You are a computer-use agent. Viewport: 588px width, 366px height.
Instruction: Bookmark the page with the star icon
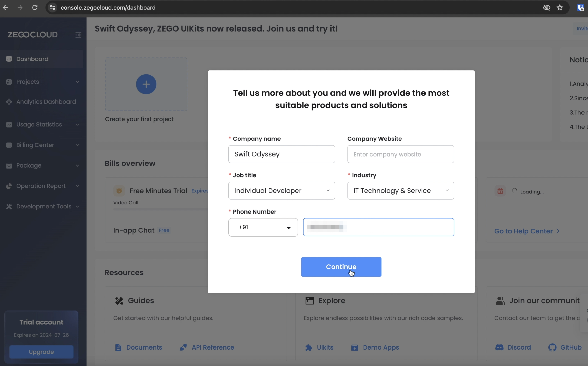coord(560,8)
